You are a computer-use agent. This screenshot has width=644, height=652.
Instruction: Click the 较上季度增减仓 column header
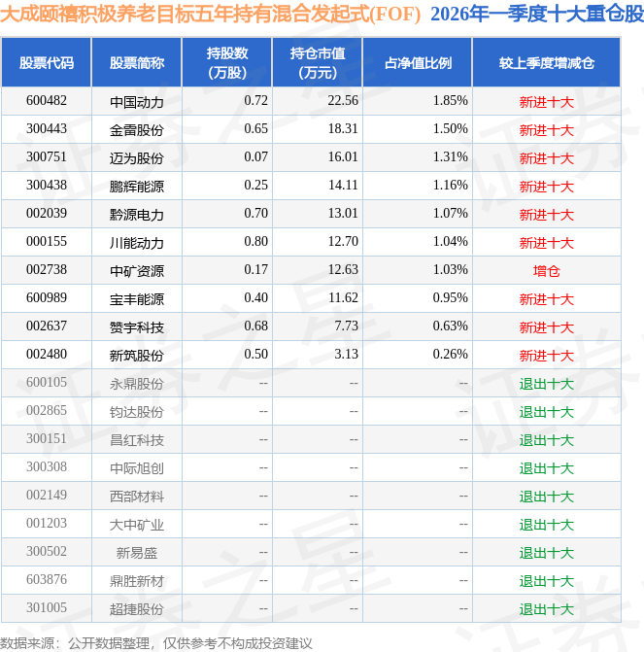coord(546,63)
